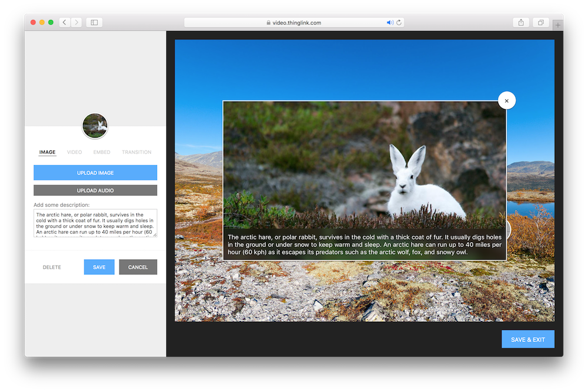Toggle the Safari sidebar icon
The image size is (588, 392).
[x=93, y=22]
